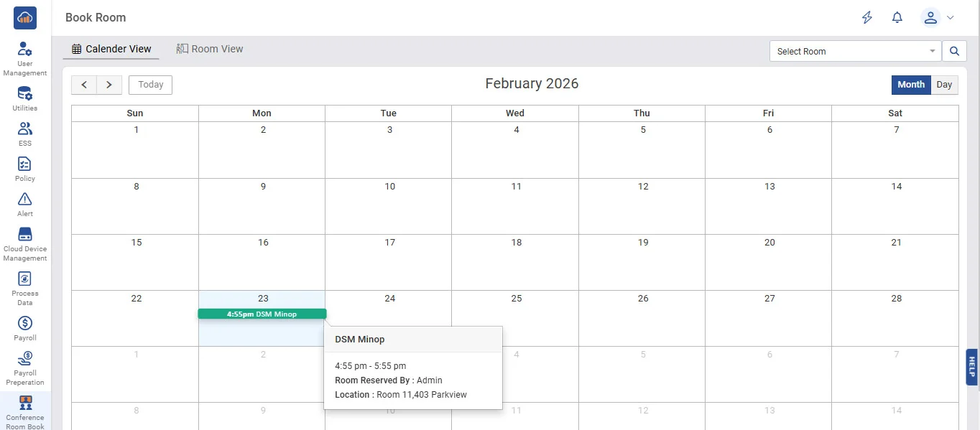980x430 pixels.
Task: Expand the user profile menu
Action: [x=937, y=18]
